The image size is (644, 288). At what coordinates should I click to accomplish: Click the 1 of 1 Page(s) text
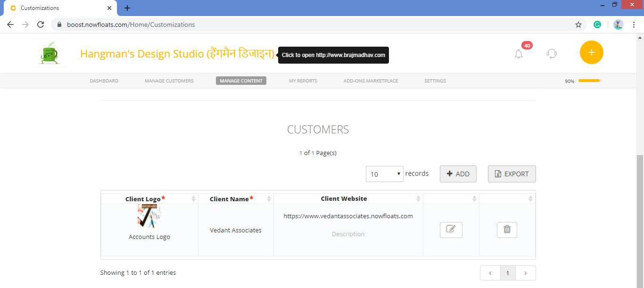[x=318, y=153]
